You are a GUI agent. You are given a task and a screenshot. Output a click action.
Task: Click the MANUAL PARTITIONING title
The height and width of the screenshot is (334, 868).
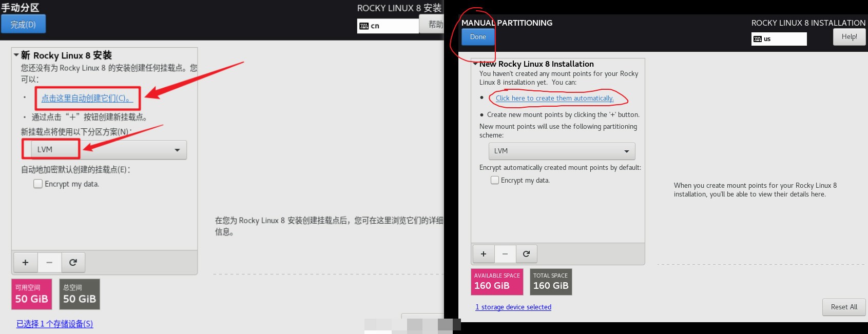point(507,23)
